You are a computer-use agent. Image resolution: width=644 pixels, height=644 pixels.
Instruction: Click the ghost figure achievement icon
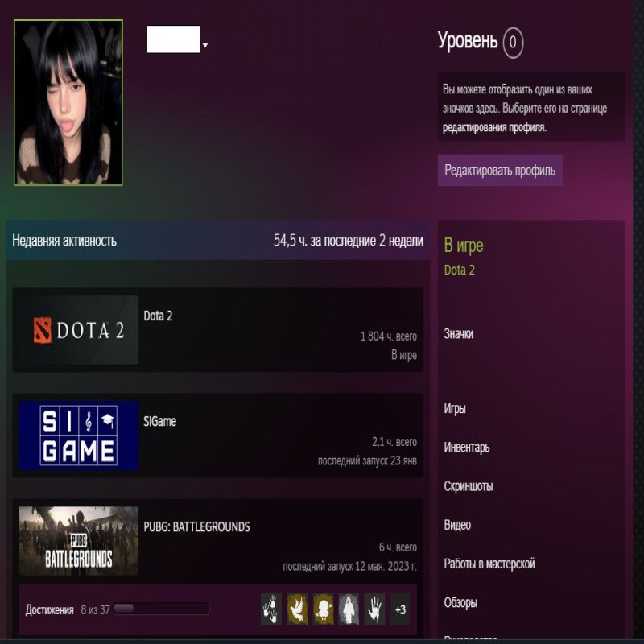[x=349, y=609]
